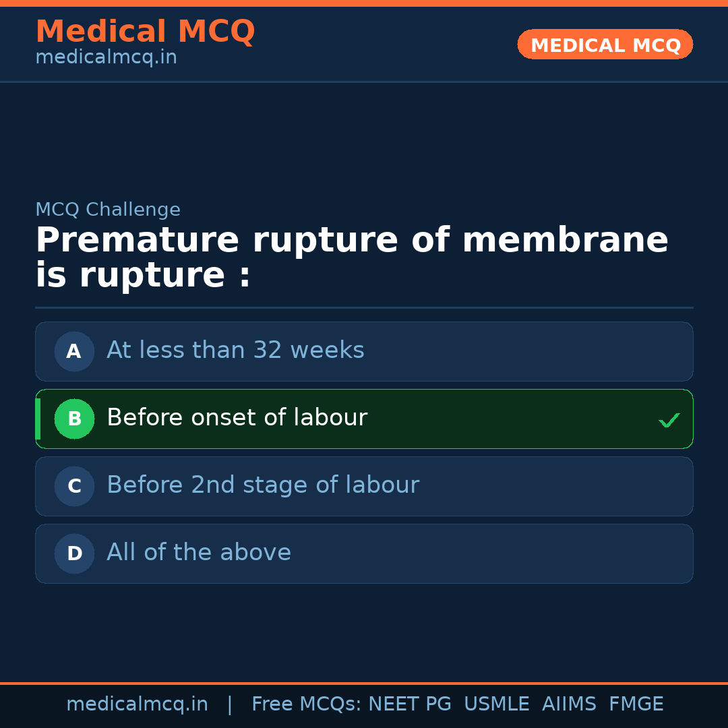Click the orange divider line above the footer

[x=364, y=682]
